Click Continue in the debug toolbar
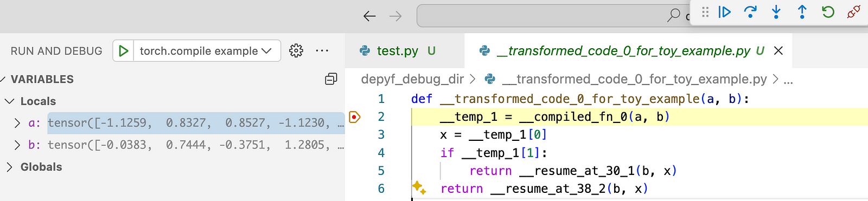 pos(725,12)
